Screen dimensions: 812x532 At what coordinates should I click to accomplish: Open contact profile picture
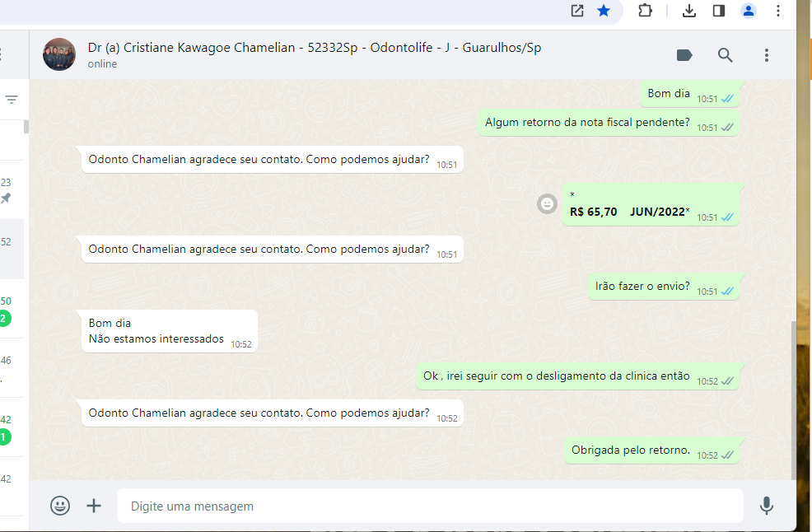tap(59, 54)
